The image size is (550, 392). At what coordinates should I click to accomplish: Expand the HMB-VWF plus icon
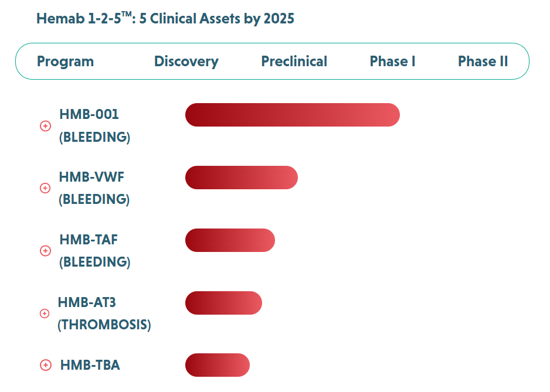(x=45, y=188)
